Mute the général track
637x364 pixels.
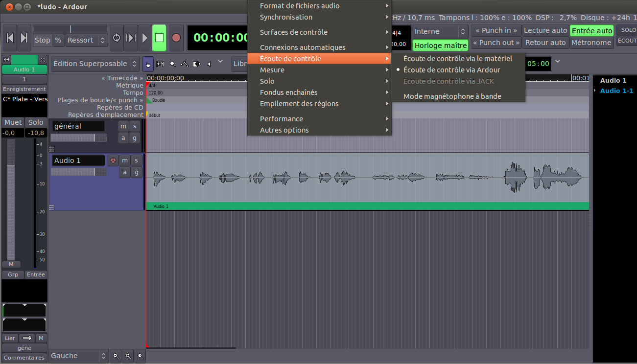(x=124, y=126)
